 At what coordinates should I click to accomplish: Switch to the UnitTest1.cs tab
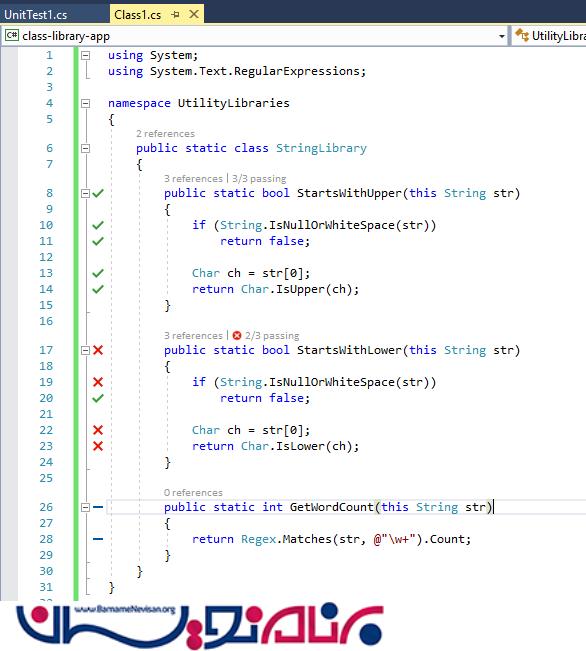click(x=36, y=15)
